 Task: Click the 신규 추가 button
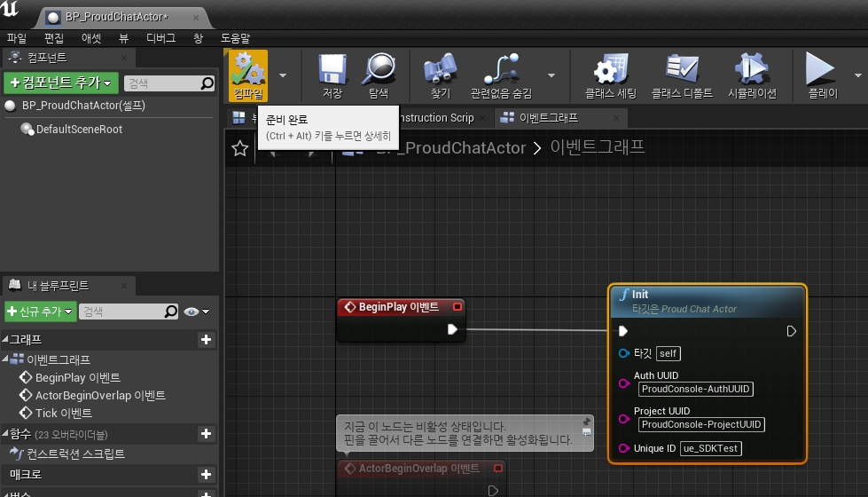[x=39, y=312]
